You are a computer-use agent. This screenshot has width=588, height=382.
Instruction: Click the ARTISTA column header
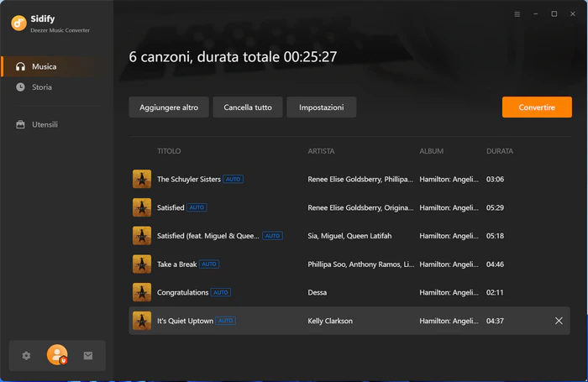(321, 151)
